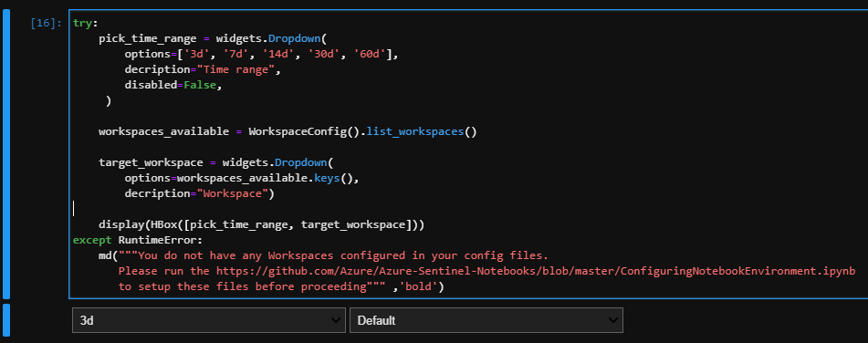Click the display(HBox(...)) line

(x=261, y=224)
